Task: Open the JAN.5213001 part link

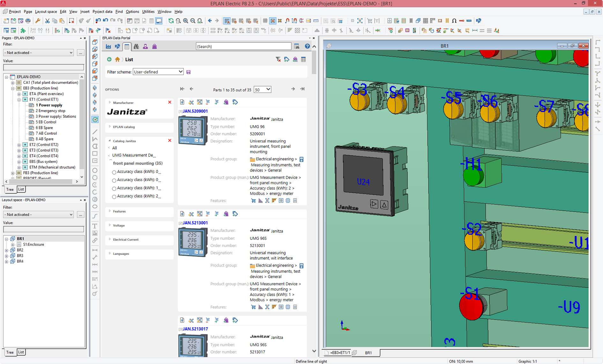Action: pyautogui.click(x=195, y=223)
